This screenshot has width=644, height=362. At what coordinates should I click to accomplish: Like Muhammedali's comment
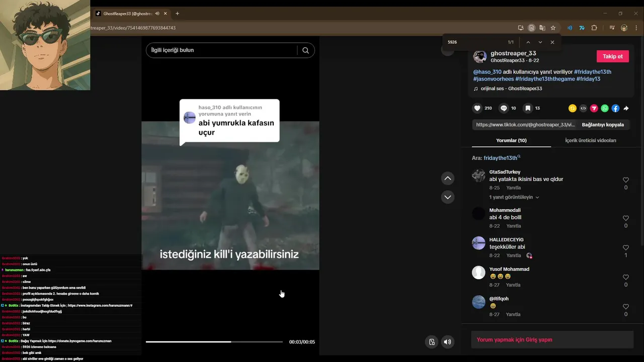coord(626,218)
